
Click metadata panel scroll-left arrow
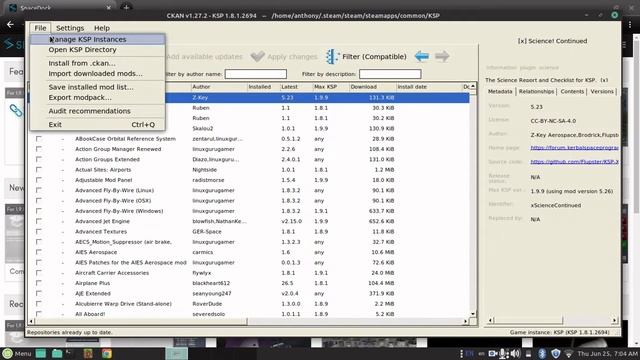(490, 320)
